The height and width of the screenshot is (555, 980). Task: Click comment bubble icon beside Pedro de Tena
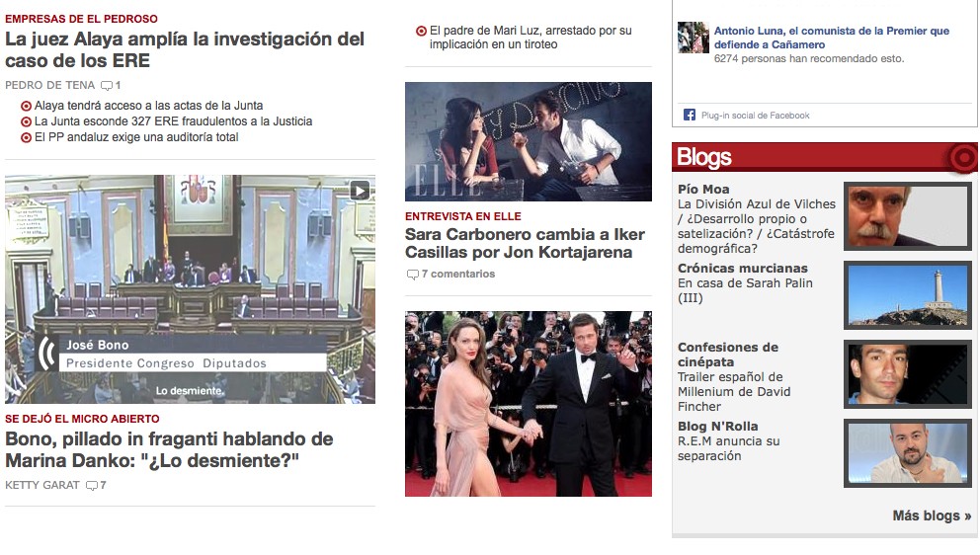[x=107, y=86]
